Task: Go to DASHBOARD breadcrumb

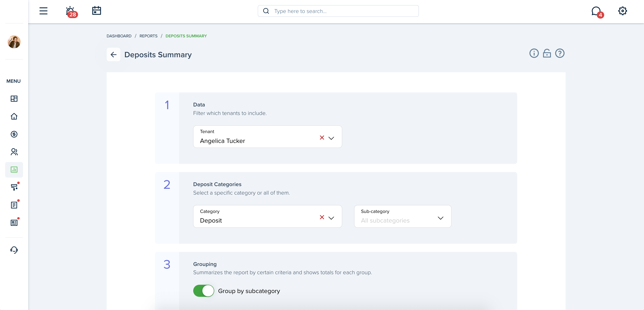Action: [x=119, y=36]
